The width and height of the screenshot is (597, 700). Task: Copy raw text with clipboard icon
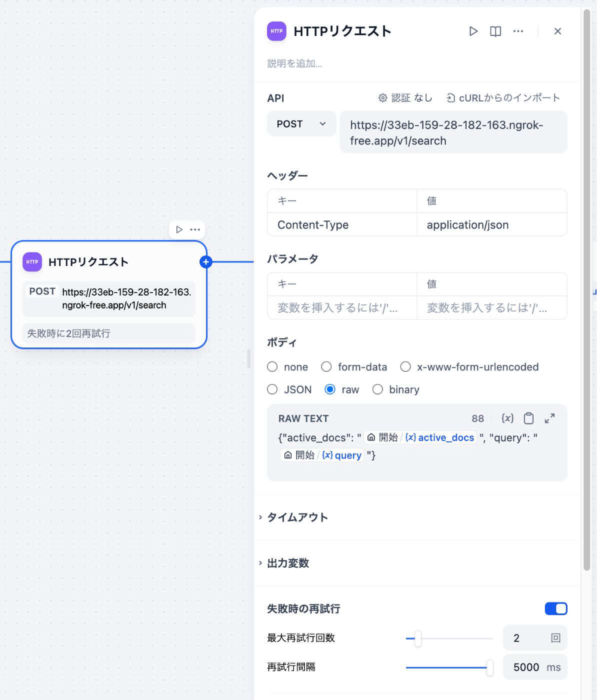(x=528, y=418)
